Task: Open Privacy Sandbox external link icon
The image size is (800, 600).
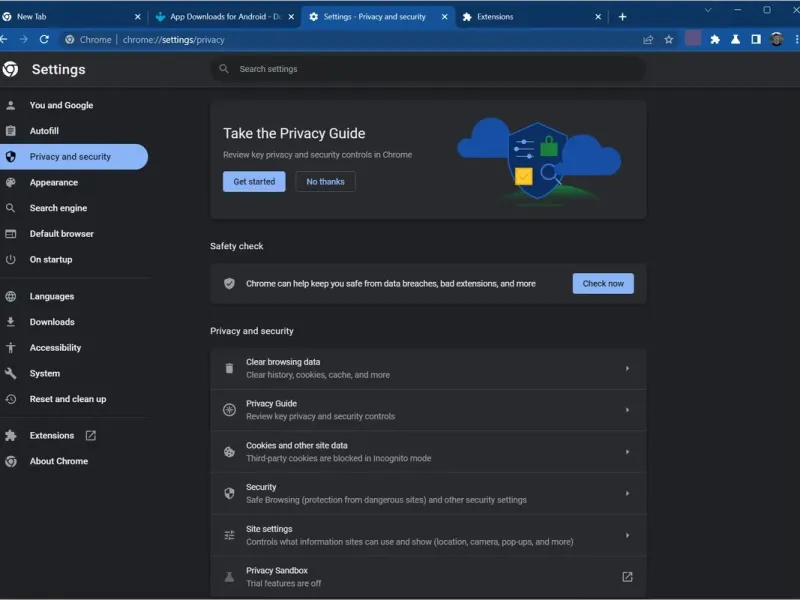Action: tap(627, 577)
